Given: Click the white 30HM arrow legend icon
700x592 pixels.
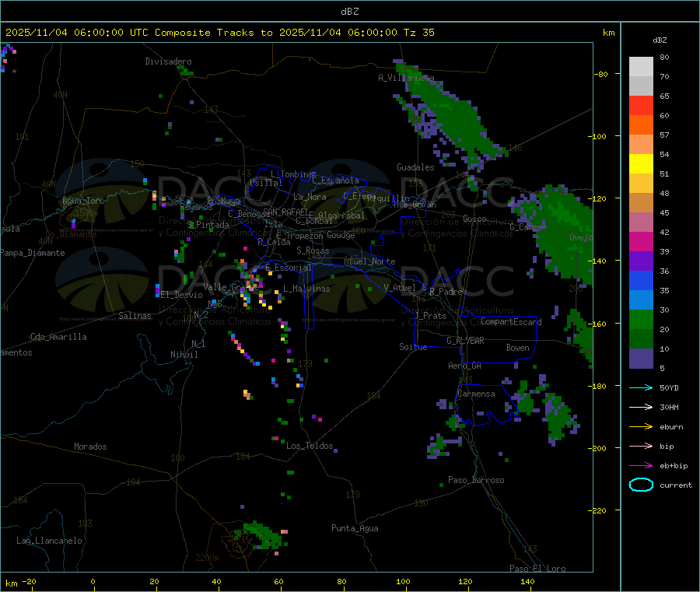Looking at the screenshot, I should [x=641, y=407].
